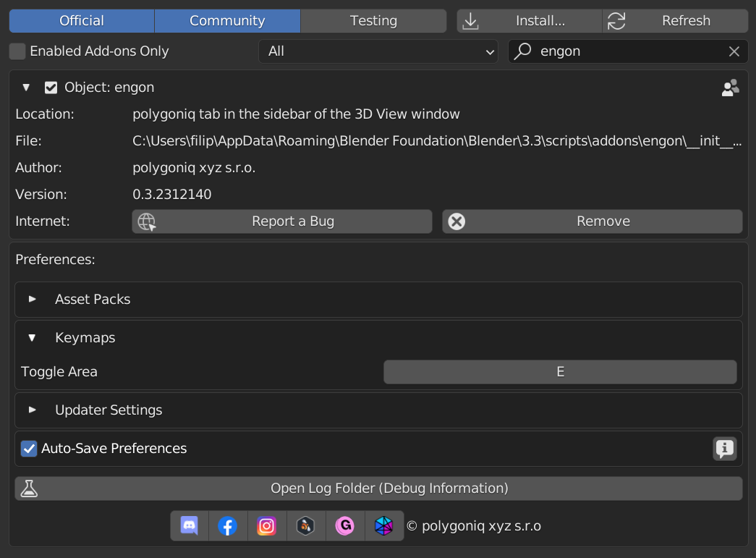The image size is (756, 558).
Task: Expand the Asset Packs section
Action: pos(32,299)
